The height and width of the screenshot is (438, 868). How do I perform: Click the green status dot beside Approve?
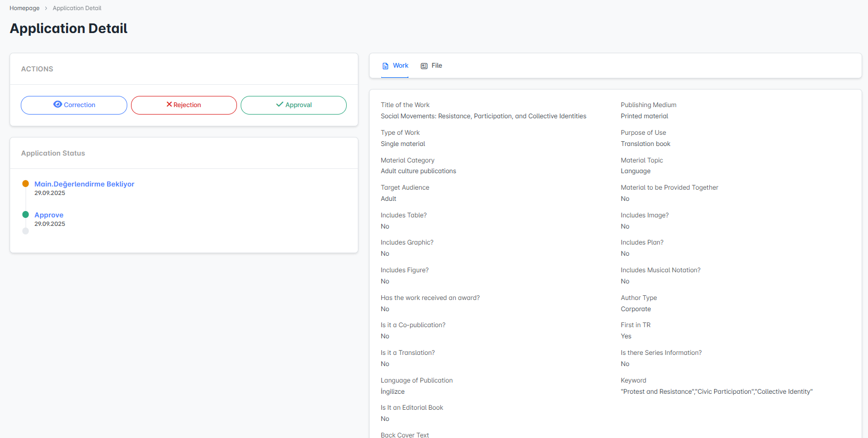[x=26, y=215]
